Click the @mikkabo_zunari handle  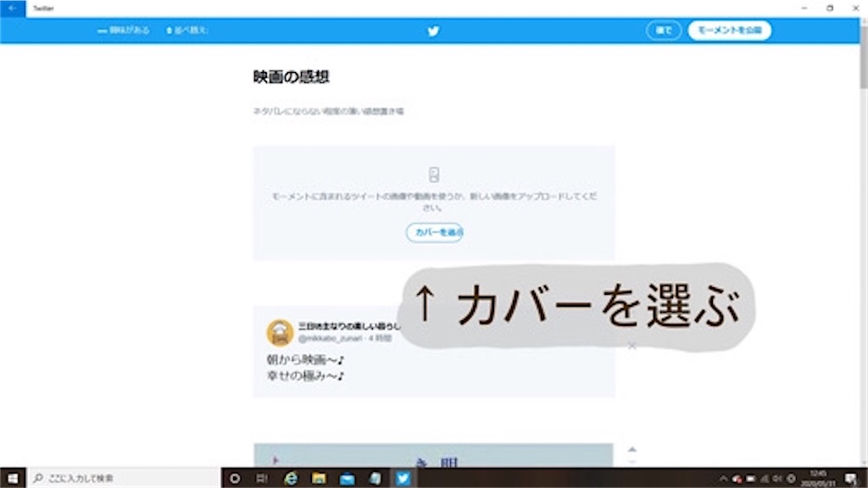click(330, 338)
